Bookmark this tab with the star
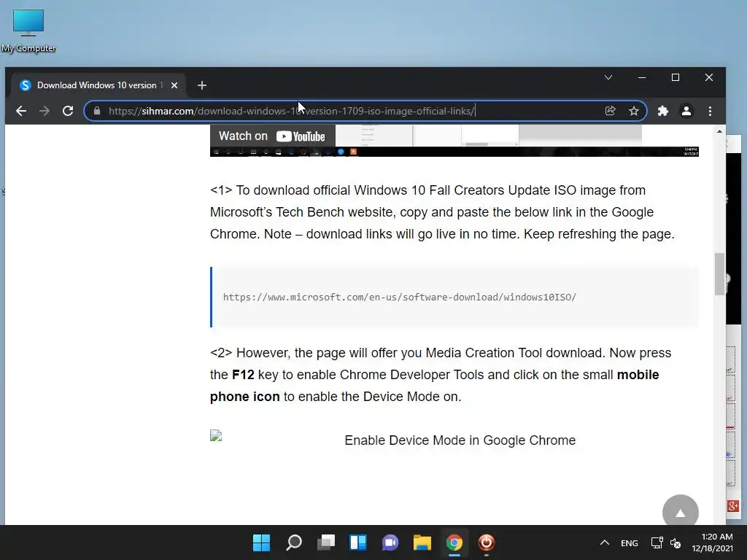Viewport: 747px width, 560px height. click(634, 111)
